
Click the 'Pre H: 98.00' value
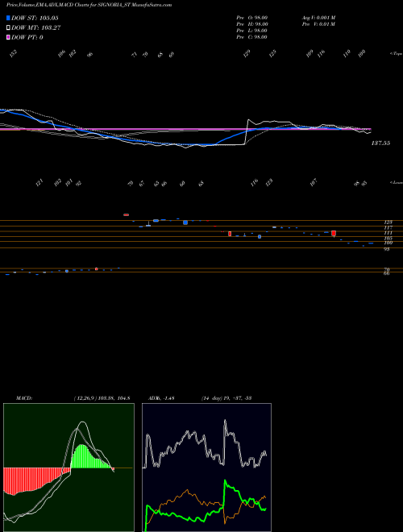252,24
